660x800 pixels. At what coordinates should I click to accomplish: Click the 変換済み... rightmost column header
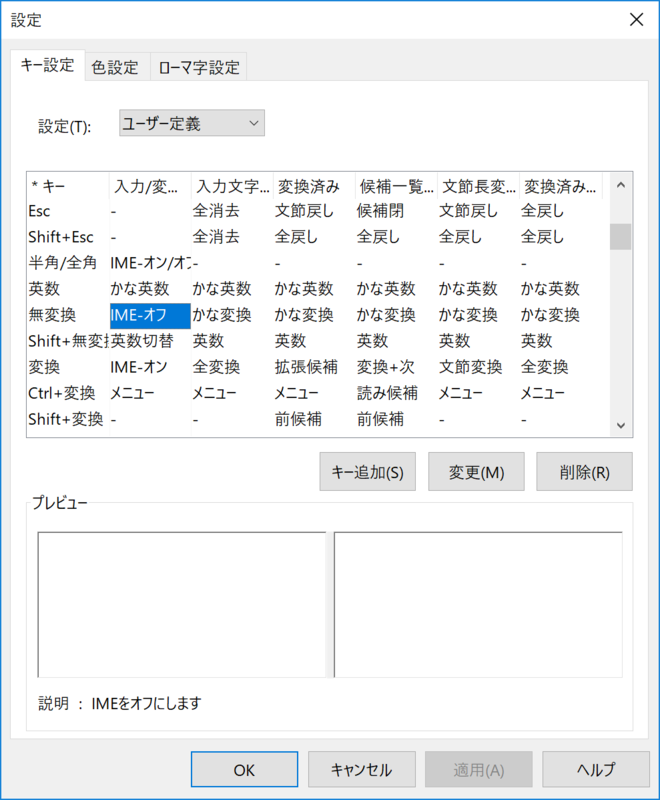point(561,186)
